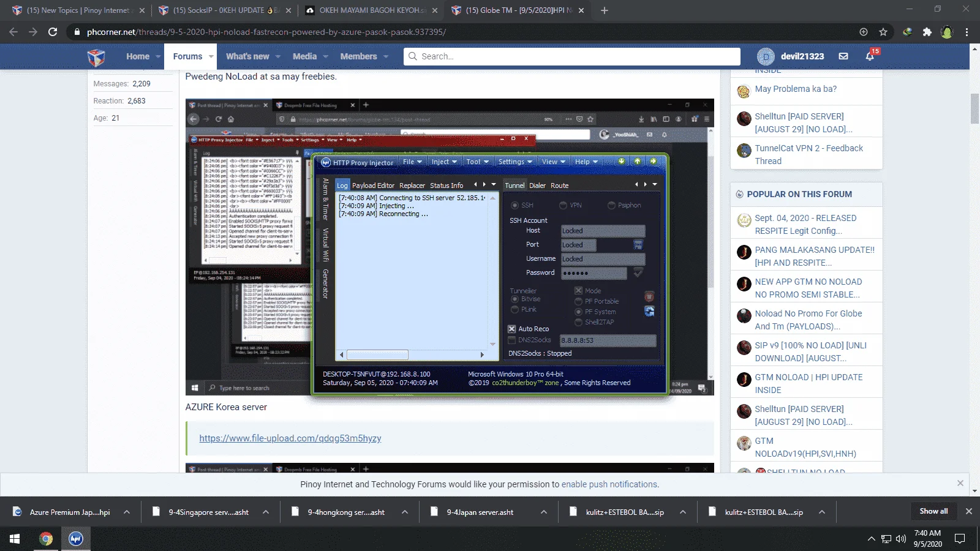Switch to the Dialer tab

[537, 186]
